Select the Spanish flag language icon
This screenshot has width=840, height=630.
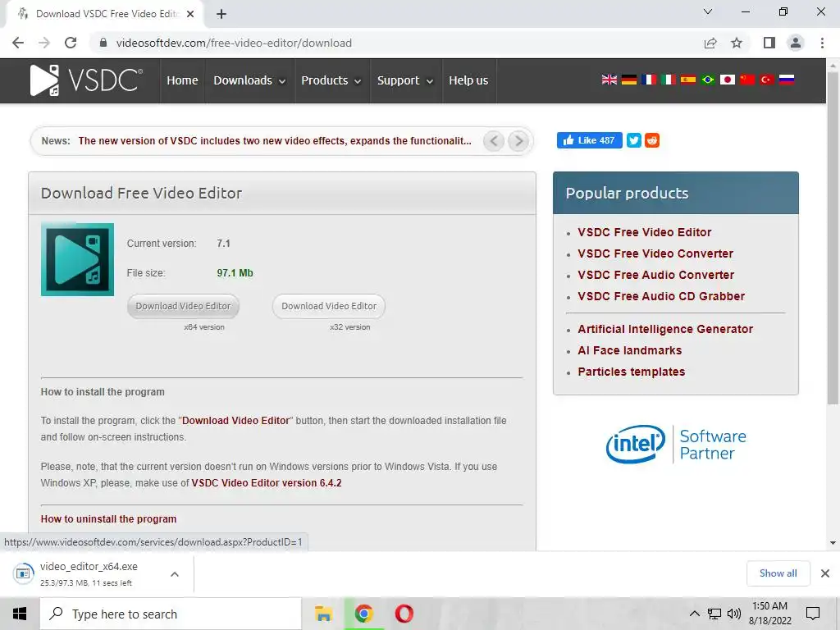point(688,80)
